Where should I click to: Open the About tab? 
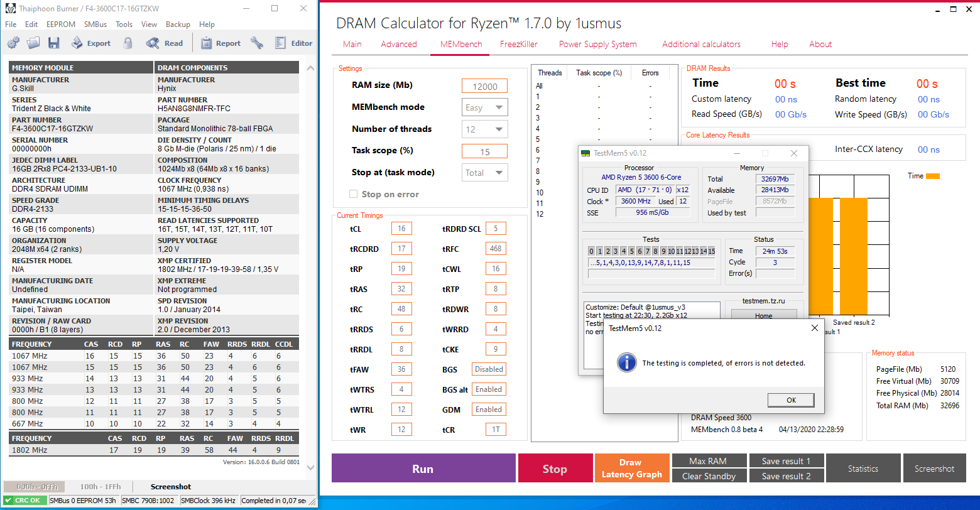pyautogui.click(x=820, y=44)
